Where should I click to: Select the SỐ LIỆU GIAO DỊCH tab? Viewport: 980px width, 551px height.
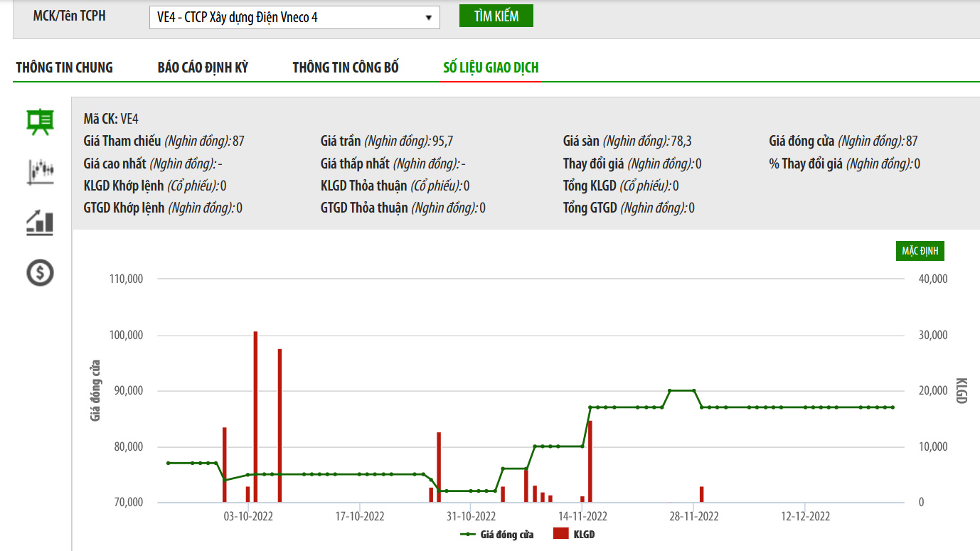[x=491, y=68]
